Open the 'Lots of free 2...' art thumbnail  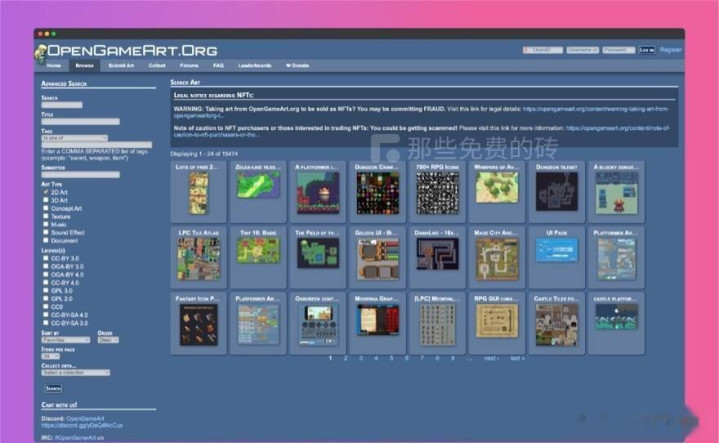[199, 192]
